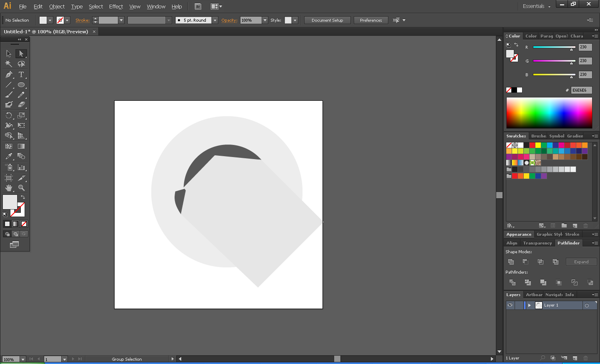
Task: Click Default Fill and Stroke icon
Action: [5, 214]
